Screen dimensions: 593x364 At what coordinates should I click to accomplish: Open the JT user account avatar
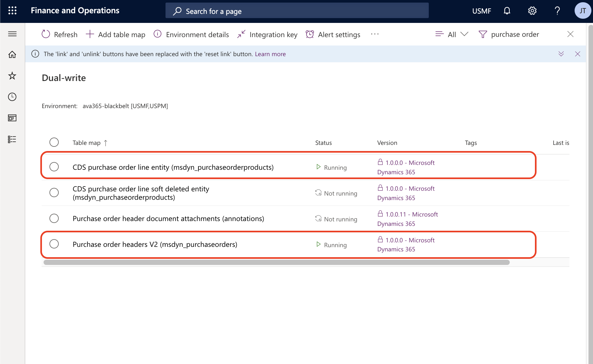click(x=583, y=11)
